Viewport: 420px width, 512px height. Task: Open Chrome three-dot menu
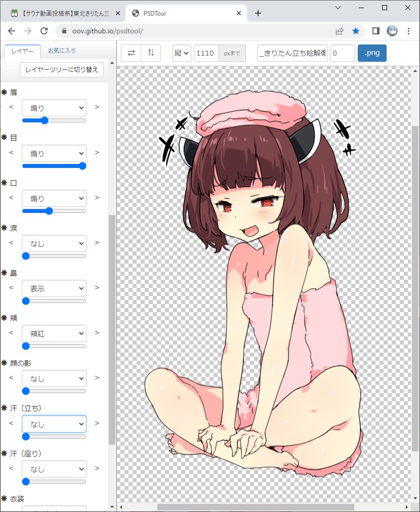pos(408,31)
